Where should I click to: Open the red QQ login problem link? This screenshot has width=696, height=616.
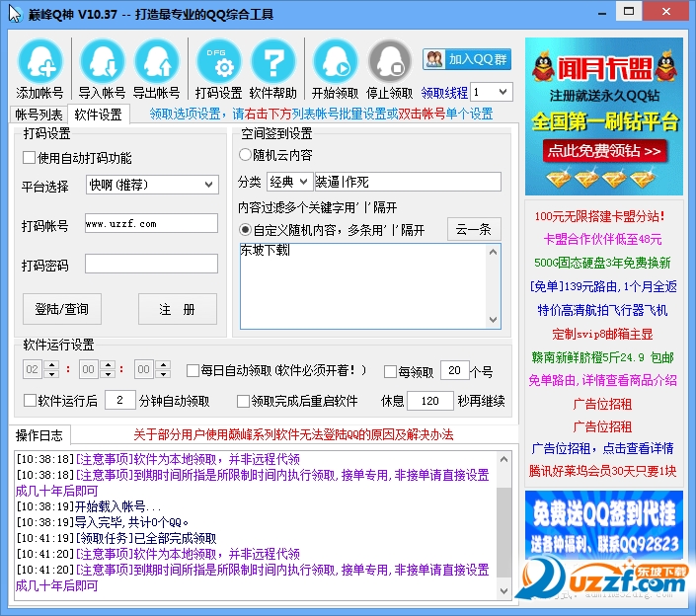click(x=293, y=434)
